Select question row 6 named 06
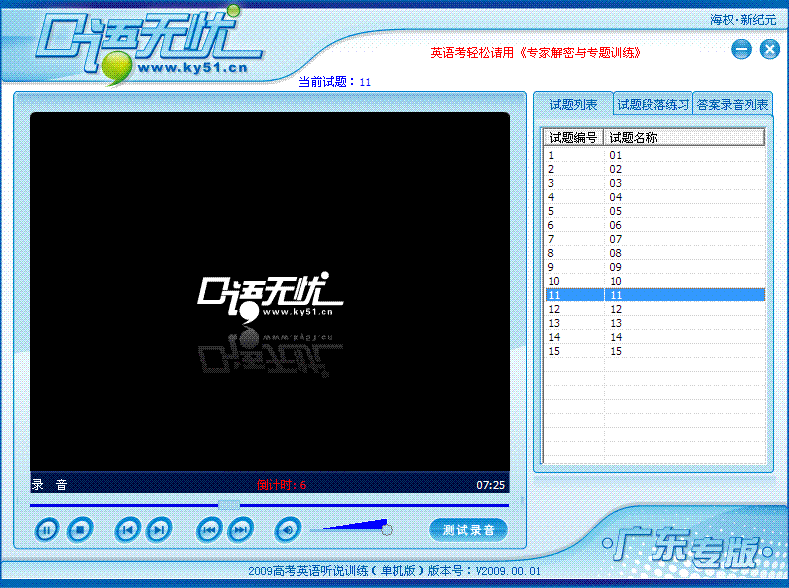Viewport: 789px width, 588px height. click(655, 225)
